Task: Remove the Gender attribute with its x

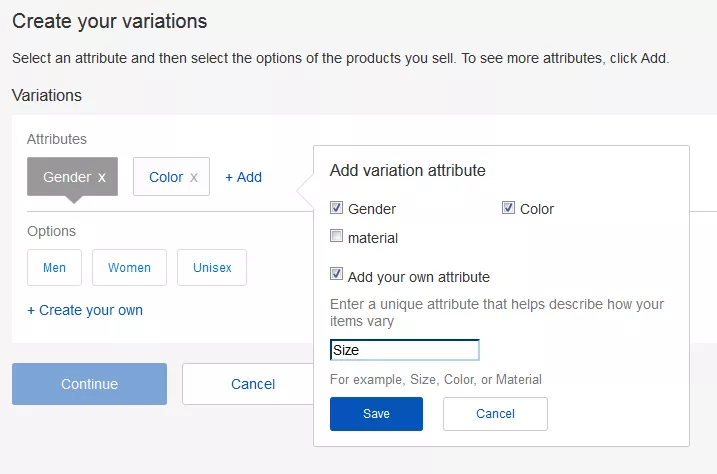Action: click(x=102, y=177)
